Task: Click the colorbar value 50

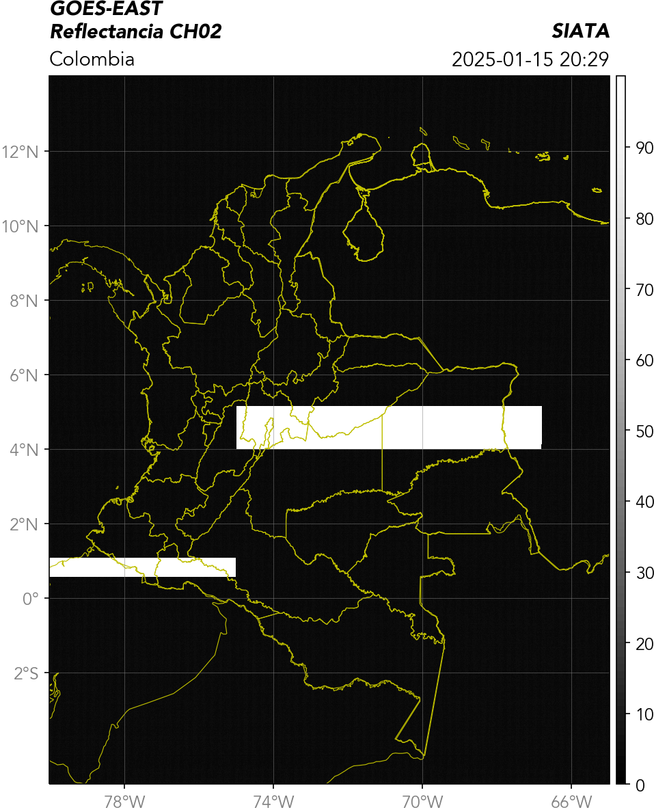Action: (644, 431)
